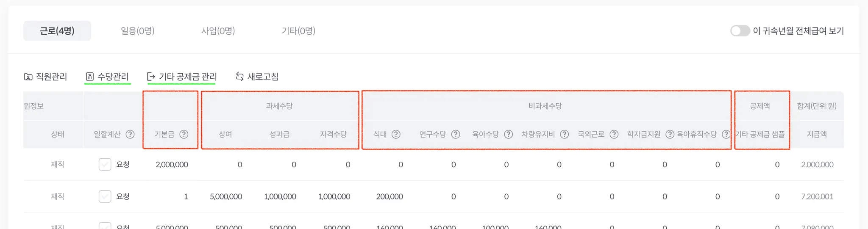The height and width of the screenshot is (229, 868).
Task: Click question mark next to 육아수당
Action: click(509, 134)
